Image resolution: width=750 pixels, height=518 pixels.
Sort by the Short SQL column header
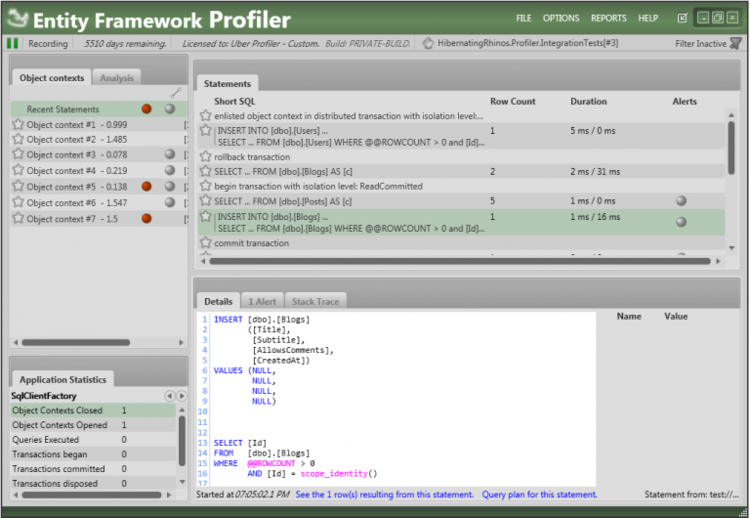pyautogui.click(x=234, y=101)
